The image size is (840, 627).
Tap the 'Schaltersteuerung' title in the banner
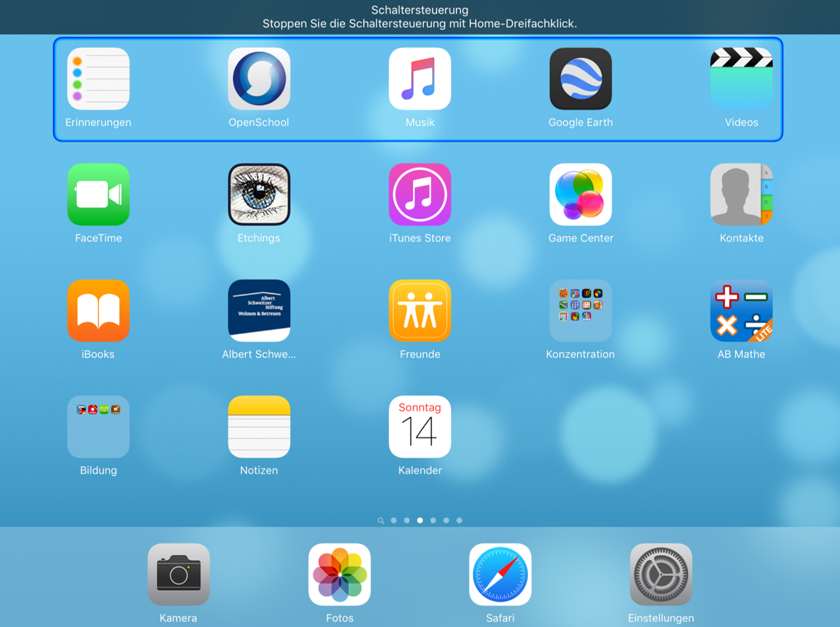click(420, 10)
